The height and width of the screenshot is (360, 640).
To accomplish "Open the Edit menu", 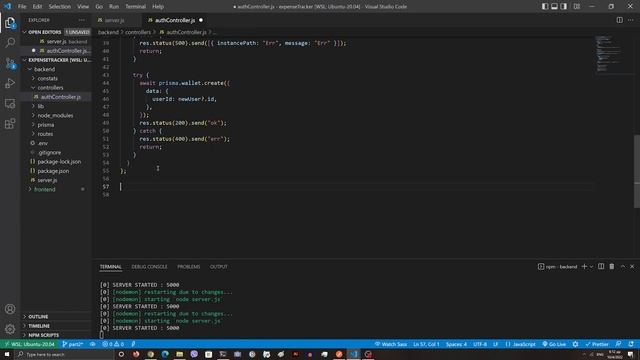I will [x=37, y=7].
